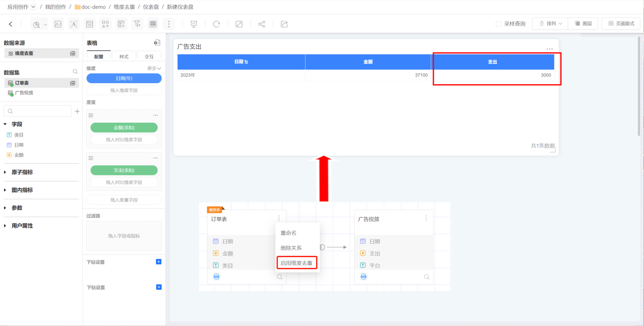Click the add filter icon
This screenshot has height=326, width=644.
pyautogui.click(x=137, y=24)
